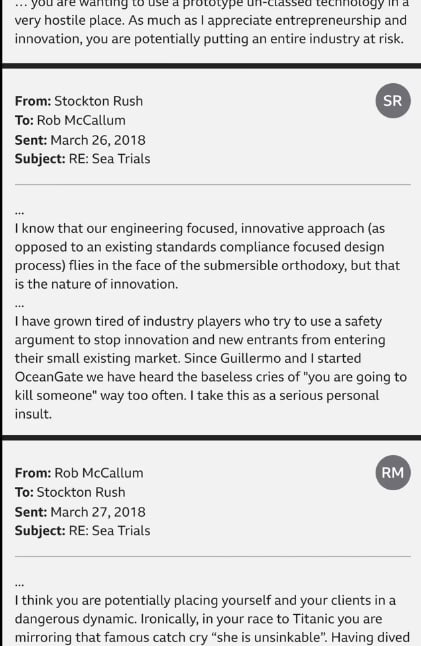Screen dimensions: 421x646
Task: Select sender name Stockton Rush in first email
Action: coord(98,101)
